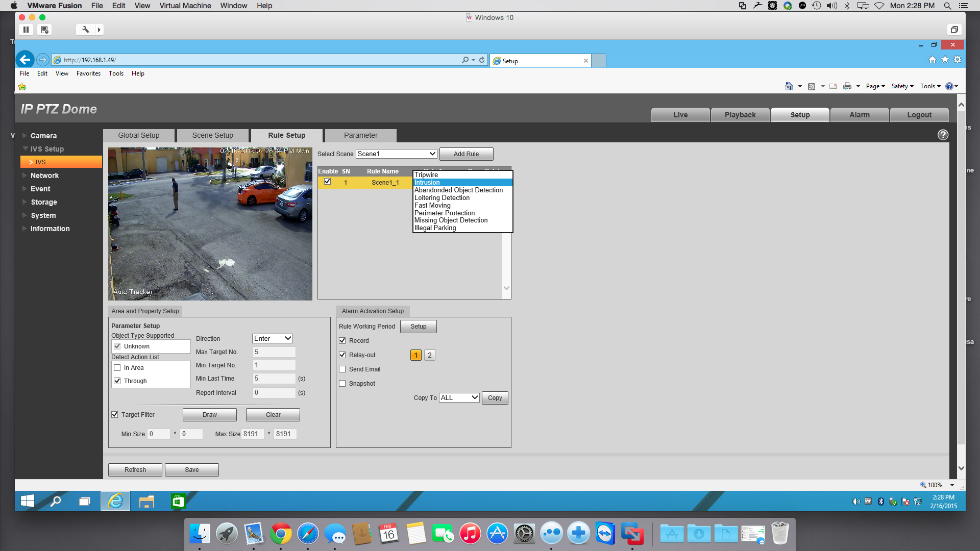This screenshot has width=980, height=551.
Task: Toggle the Through checkbox
Action: click(x=117, y=381)
